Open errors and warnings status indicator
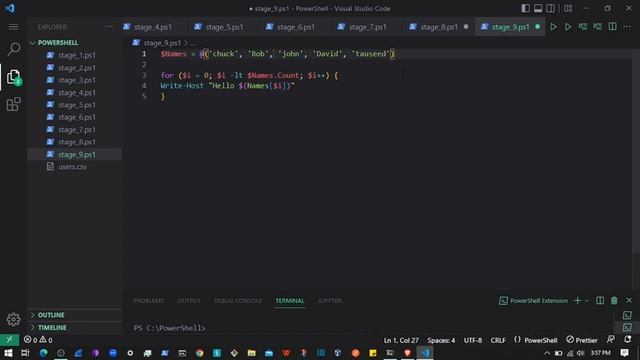 38,340
